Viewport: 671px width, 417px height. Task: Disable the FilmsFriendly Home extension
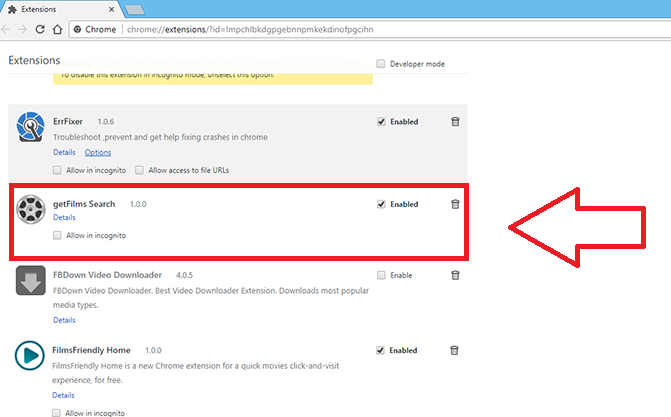point(380,350)
